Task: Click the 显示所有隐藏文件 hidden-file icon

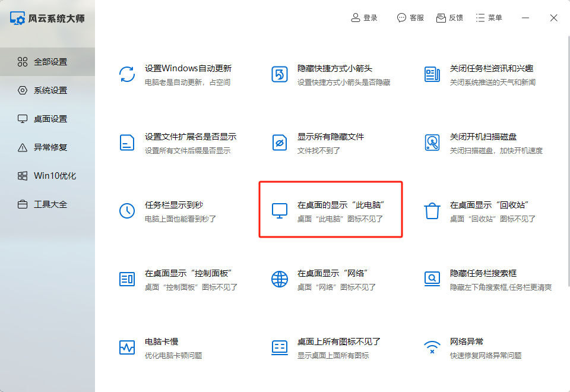Action: [280, 143]
